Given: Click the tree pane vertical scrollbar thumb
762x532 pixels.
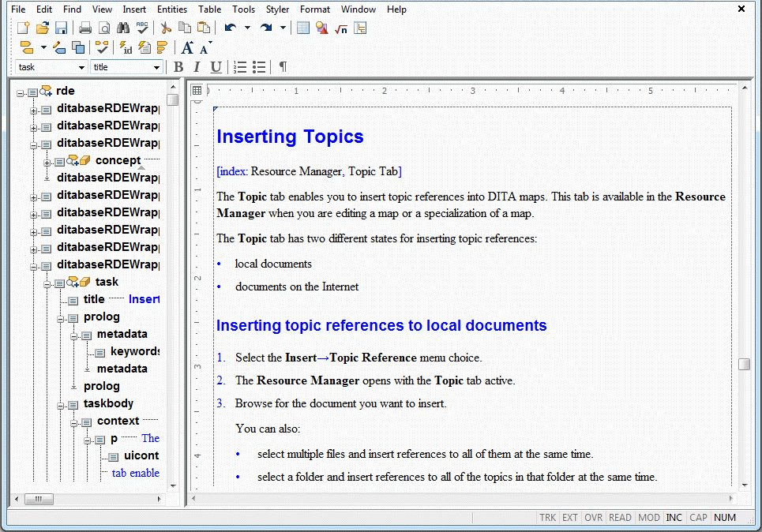Looking at the screenshot, I should (x=172, y=100).
